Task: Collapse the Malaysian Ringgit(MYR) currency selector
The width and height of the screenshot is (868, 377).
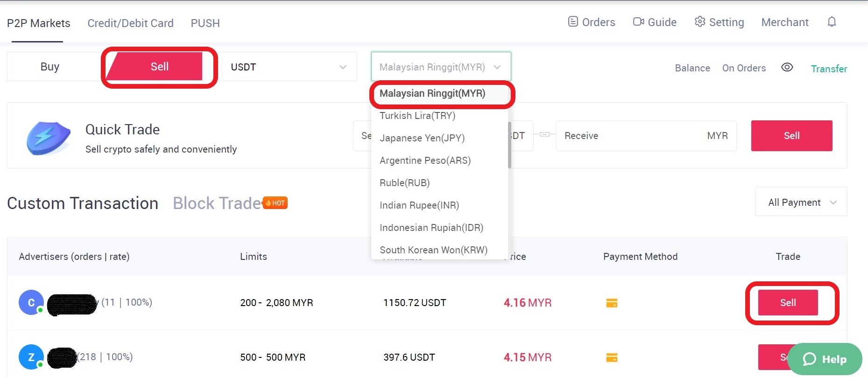Action: click(441, 67)
